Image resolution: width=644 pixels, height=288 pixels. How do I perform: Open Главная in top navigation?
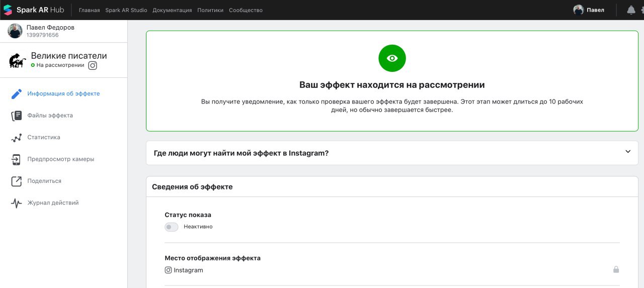click(90, 10)
